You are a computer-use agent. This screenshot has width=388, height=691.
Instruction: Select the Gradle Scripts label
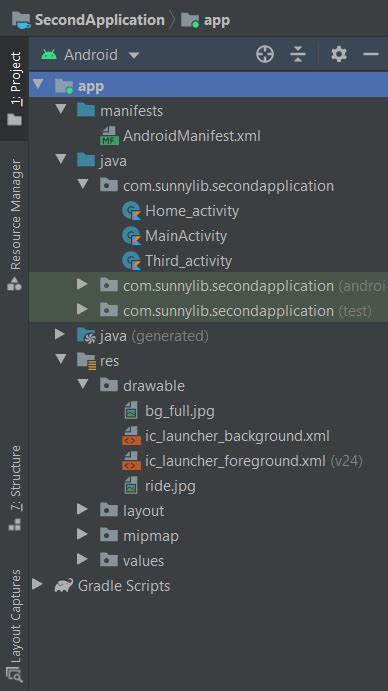coord(124,586)
